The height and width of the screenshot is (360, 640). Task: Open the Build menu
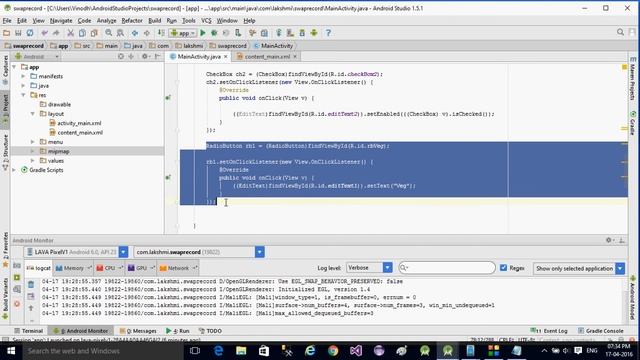154,20
